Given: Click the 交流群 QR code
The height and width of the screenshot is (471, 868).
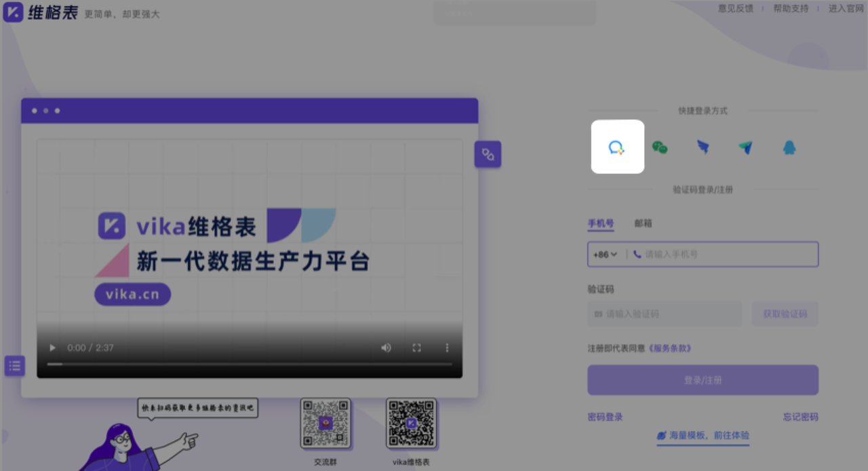Looking at the screenshot, I should (x=325, y=423).
